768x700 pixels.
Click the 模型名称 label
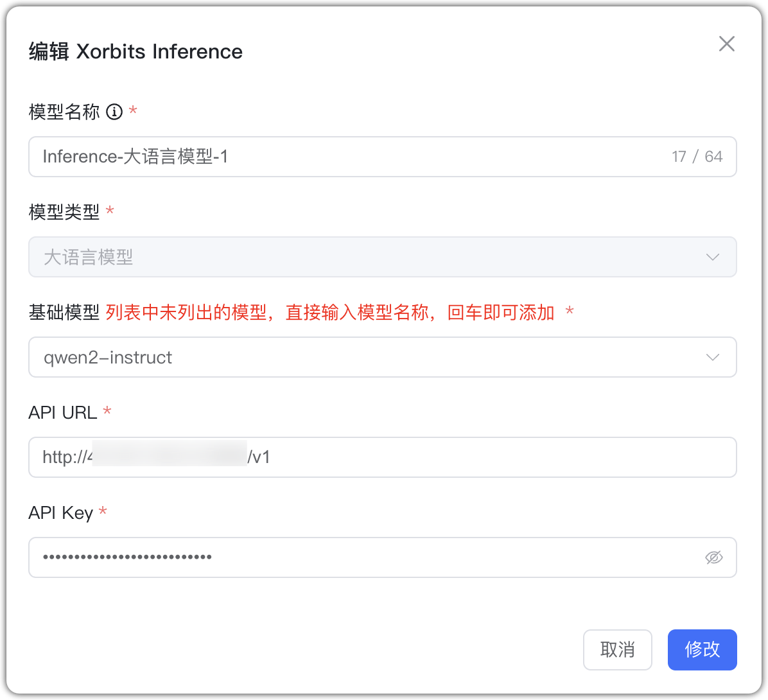[64, 112]
